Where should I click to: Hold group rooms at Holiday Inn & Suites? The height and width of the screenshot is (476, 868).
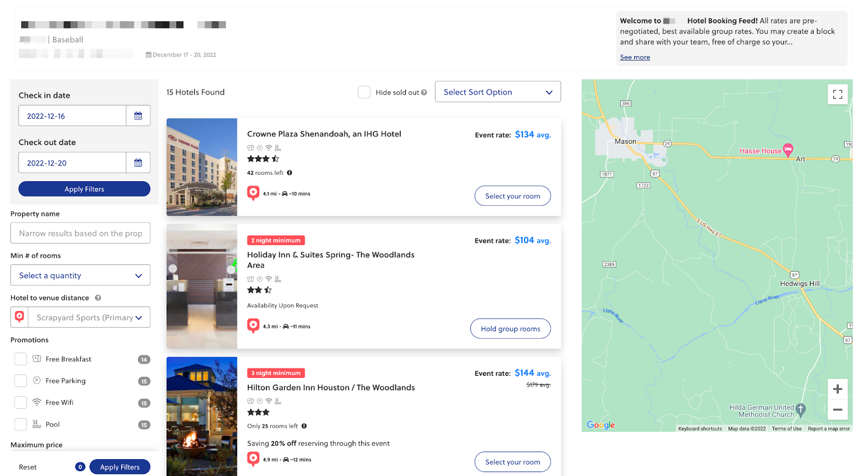pyautogui.click(x=510, y=328)
